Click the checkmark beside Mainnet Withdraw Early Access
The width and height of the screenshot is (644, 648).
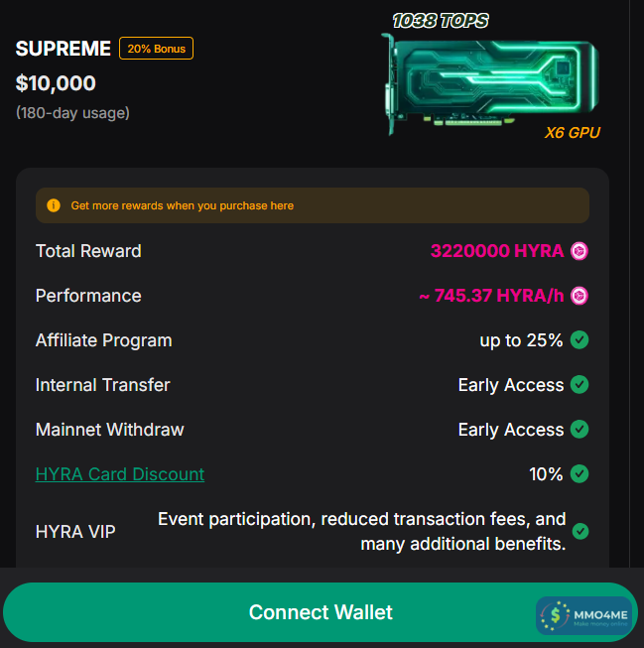(x=580, y=430)
